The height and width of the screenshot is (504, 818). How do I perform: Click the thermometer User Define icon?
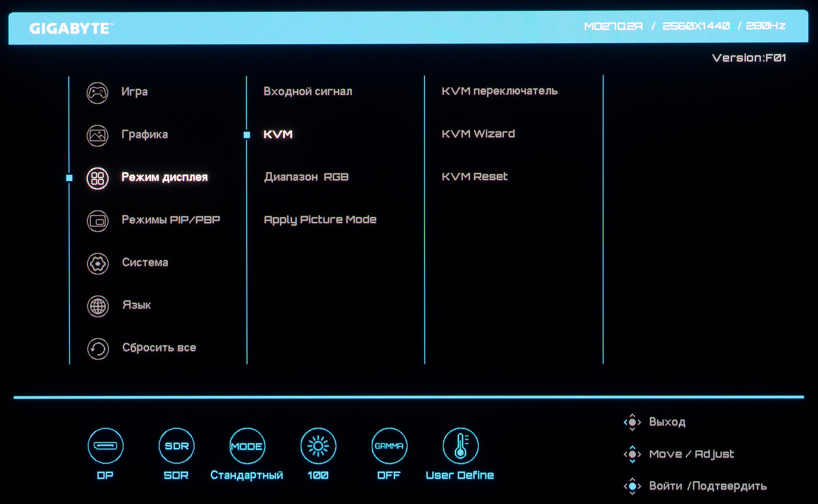[x=460, y=446]
